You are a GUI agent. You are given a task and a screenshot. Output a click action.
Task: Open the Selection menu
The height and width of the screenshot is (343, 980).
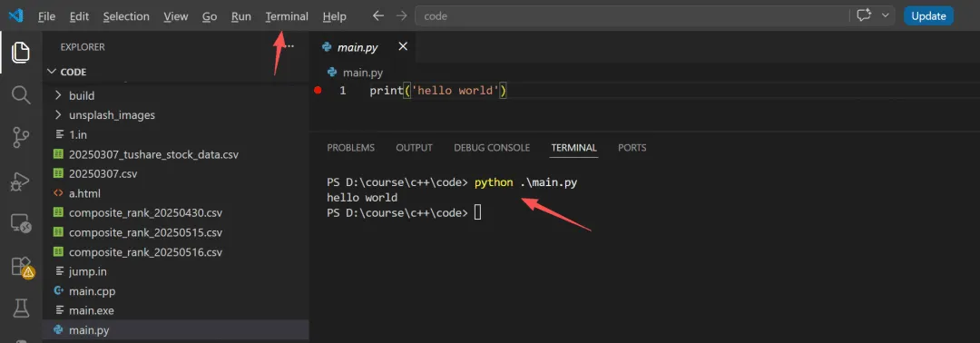(126, 16)
